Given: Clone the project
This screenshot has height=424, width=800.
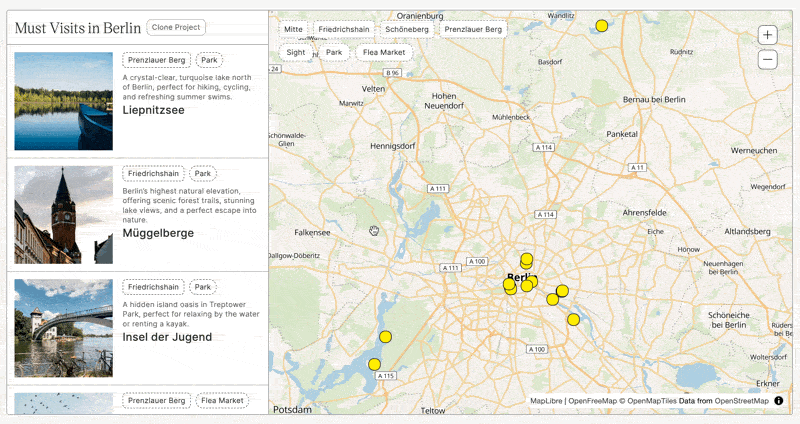Looking at the screenshot, I should click(x=176, y=28).
